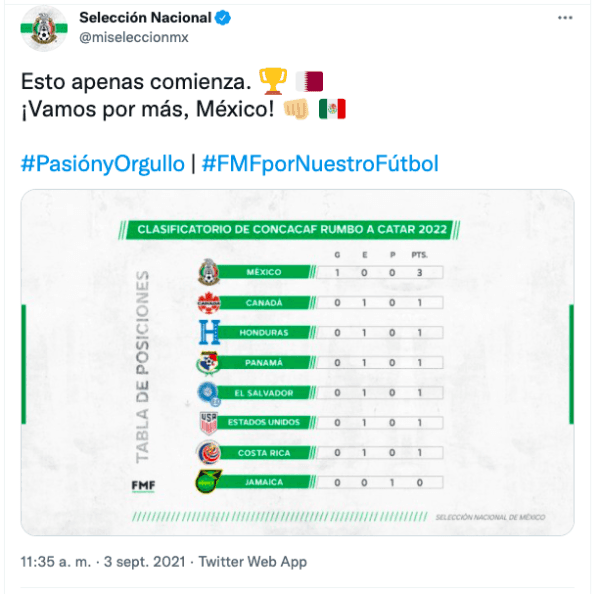Viewport: 600px width, 594px height.
Task: Open the standings table image thumbnail
Action: (297, 362)
